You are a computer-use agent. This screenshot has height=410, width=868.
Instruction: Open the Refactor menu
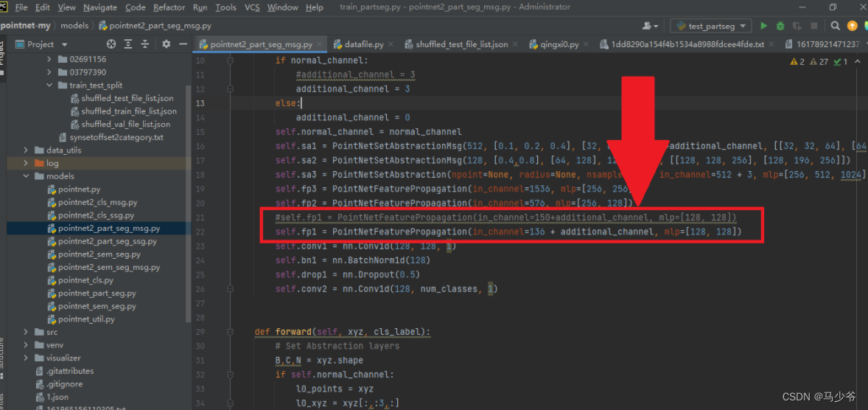coord(169,8)
